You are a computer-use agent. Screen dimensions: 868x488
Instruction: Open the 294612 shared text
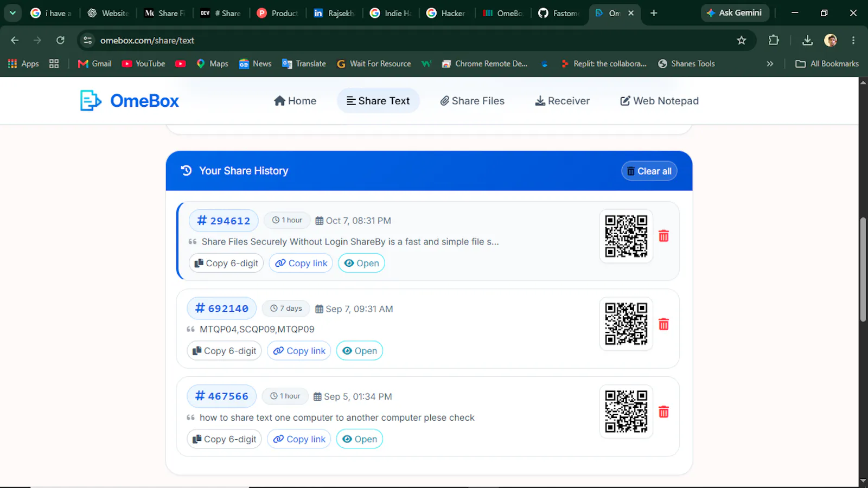tap(361, 263)
